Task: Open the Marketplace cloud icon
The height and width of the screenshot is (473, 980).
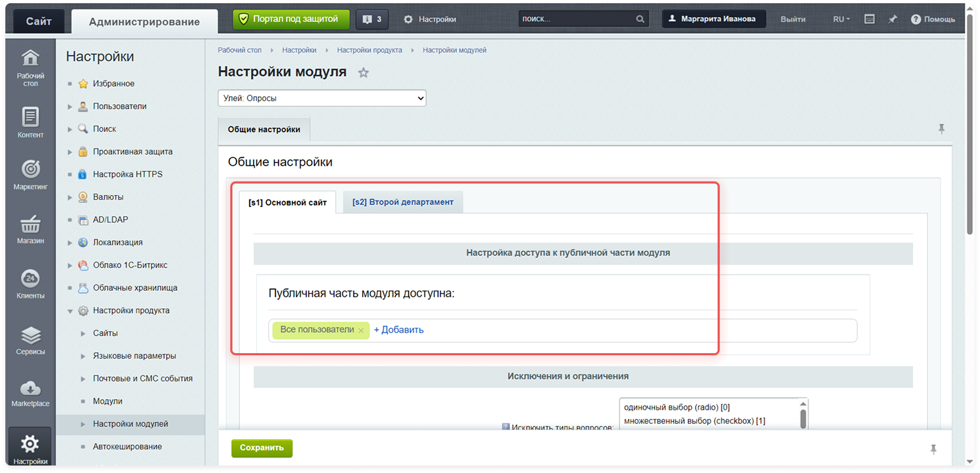Action: tap(31, 388)
